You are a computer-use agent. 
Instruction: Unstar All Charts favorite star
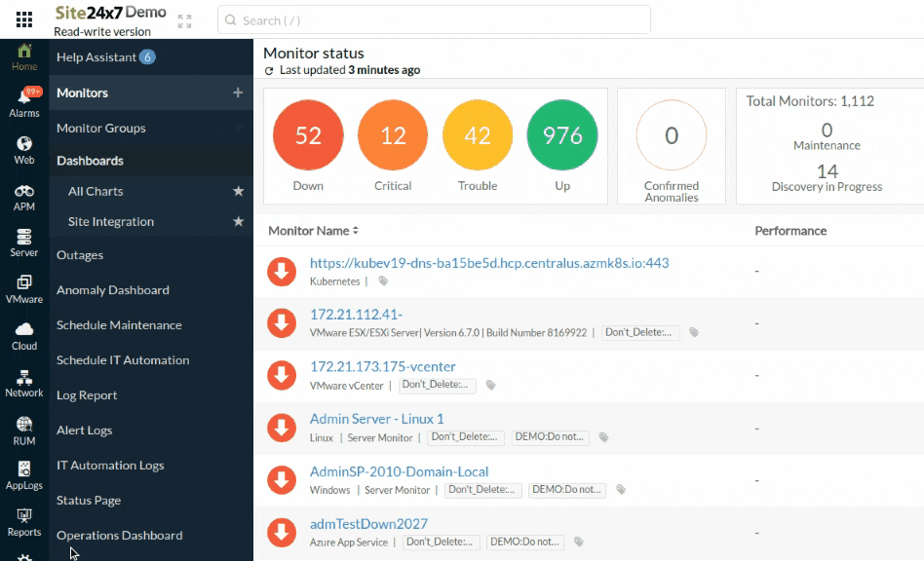238,191
